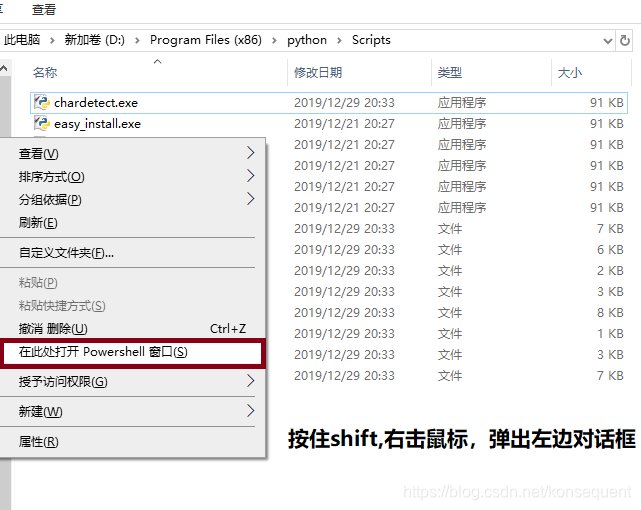Click the 8 KB file size cell
Image resolution: width=641 pixels, height=510 pixels.
click(x=610, y=313)
